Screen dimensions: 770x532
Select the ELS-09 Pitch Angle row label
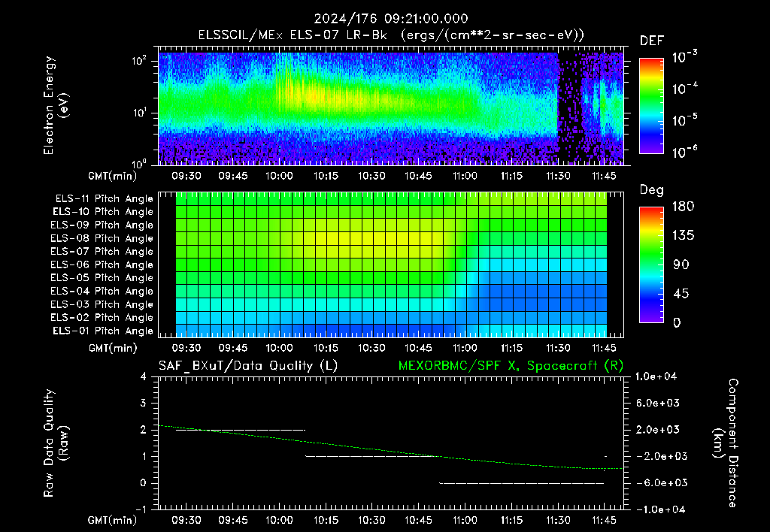102,225
